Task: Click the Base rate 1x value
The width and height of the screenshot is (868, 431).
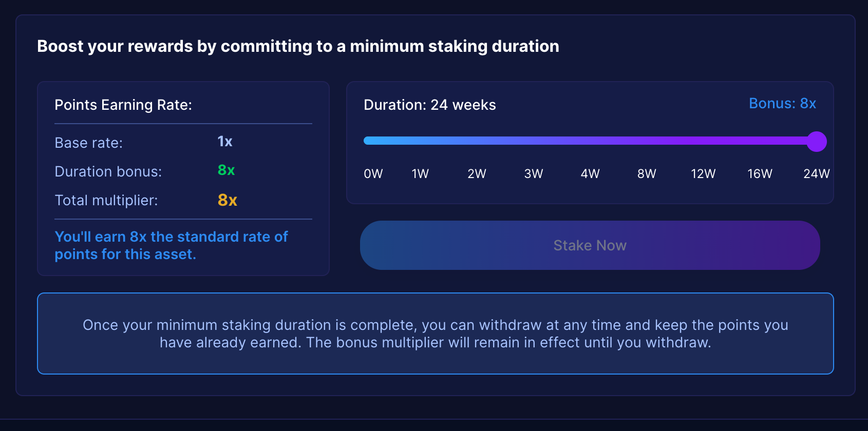Action: (x=224, y=142)
